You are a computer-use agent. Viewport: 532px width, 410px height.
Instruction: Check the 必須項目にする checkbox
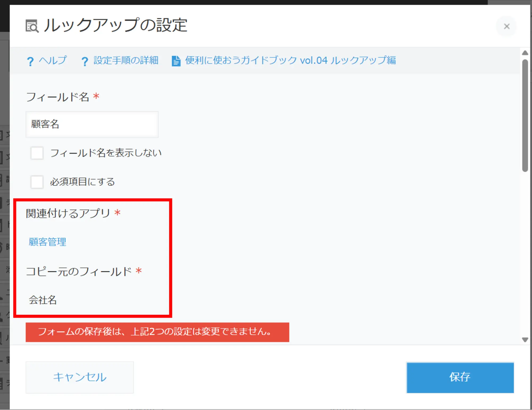pos(37,182)
